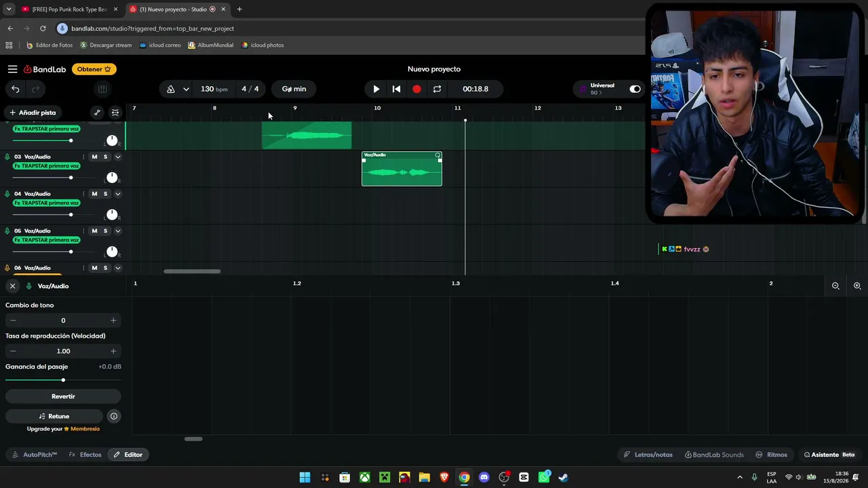
Task: Adjust the Ganancia del pasaje slider
Action: [63, 380]
